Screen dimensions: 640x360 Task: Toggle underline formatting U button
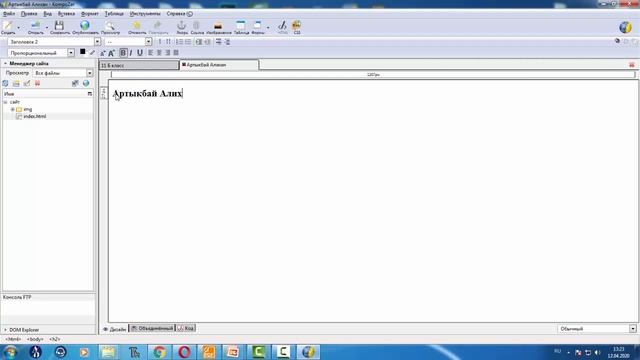pyautogui.click(x=140, y=53)
